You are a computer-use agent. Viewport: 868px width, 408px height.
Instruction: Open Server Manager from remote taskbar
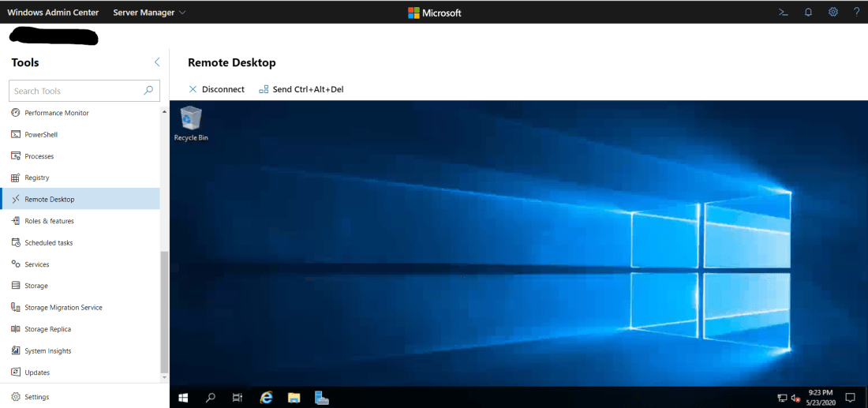(321, 398)
